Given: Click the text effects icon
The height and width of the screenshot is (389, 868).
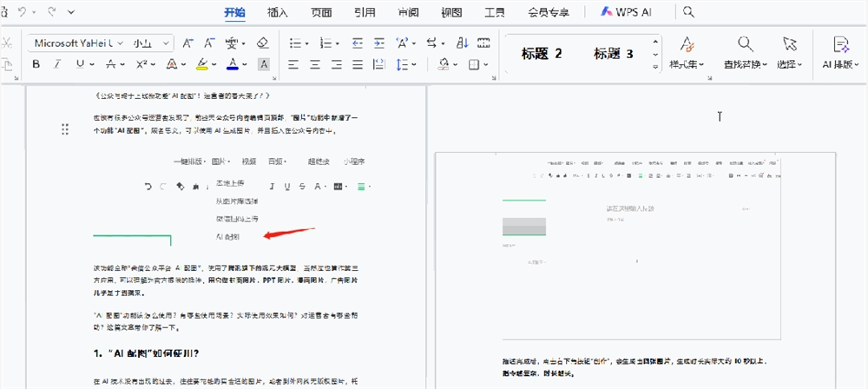Looking at the screenshot, I should pyautogui.click(x=172, y=64).
